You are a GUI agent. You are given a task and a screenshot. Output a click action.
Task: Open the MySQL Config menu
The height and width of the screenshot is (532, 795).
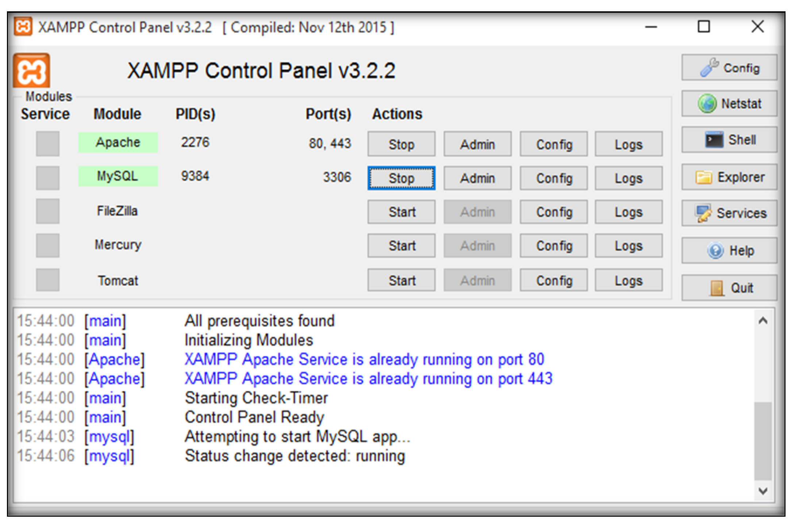coord(554,178)
